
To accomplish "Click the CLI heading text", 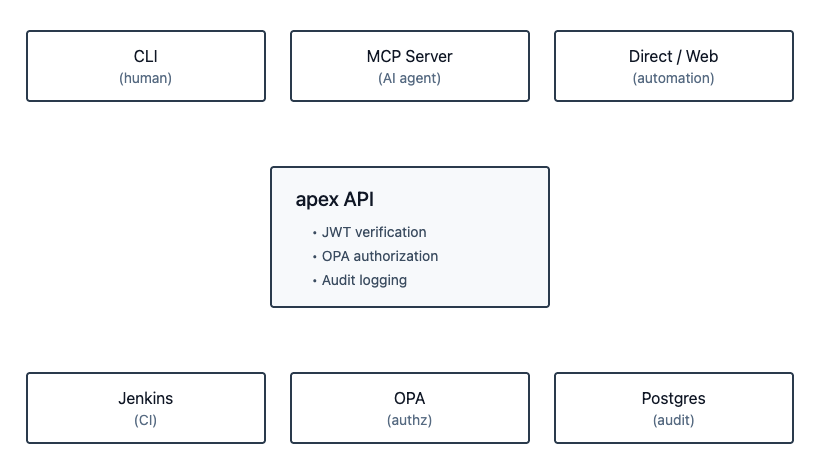I will pyautogui.click(x=146, y=56).
